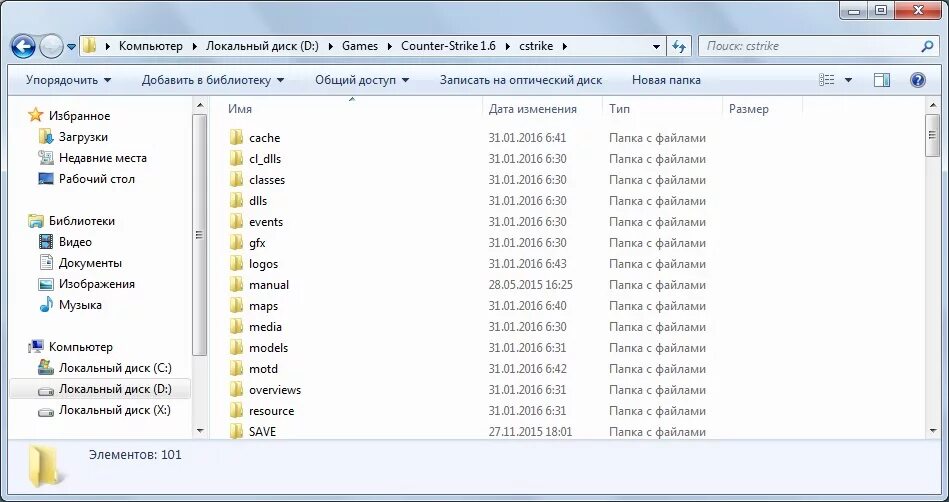Select the 'SAVE' folder name

click(262, 432)
